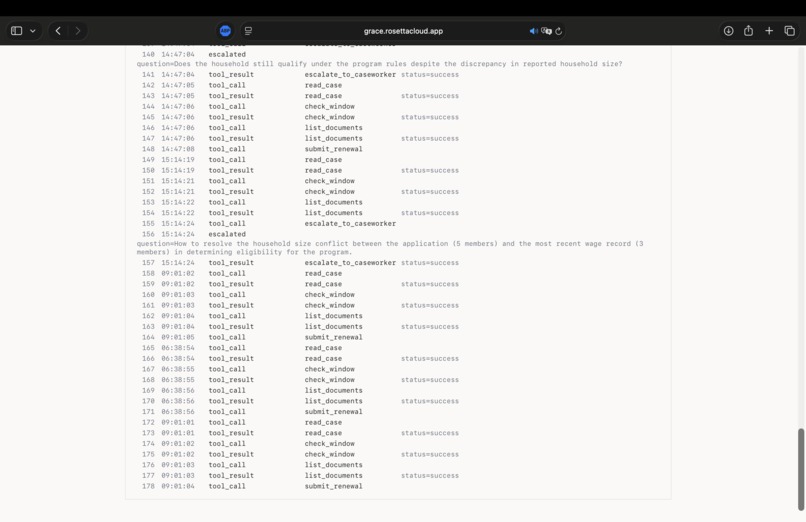
Task: Click tool_result on line 154
Action: (x=231, y=213)
